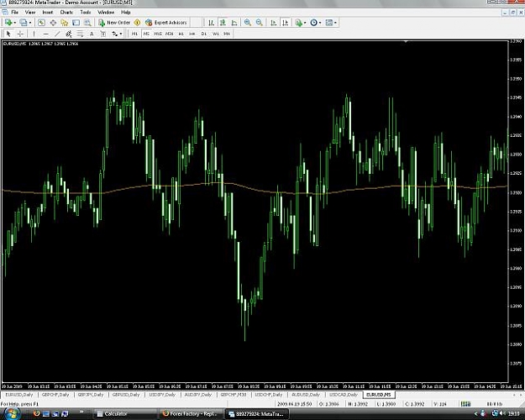Switch to the GBPCHF,Daily chart tab
The width and height of the screenshot is (525, 420).
pyautogui.click(x=55, y=395)
